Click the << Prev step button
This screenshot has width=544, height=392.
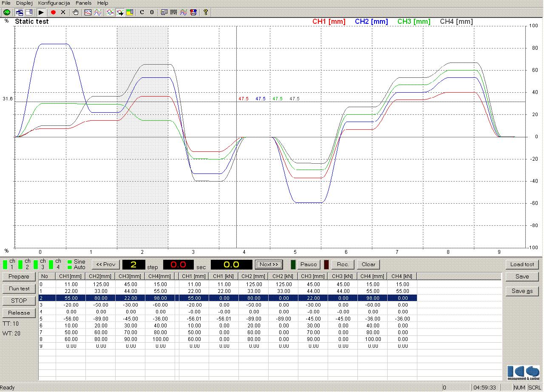[x=106, y=264]
